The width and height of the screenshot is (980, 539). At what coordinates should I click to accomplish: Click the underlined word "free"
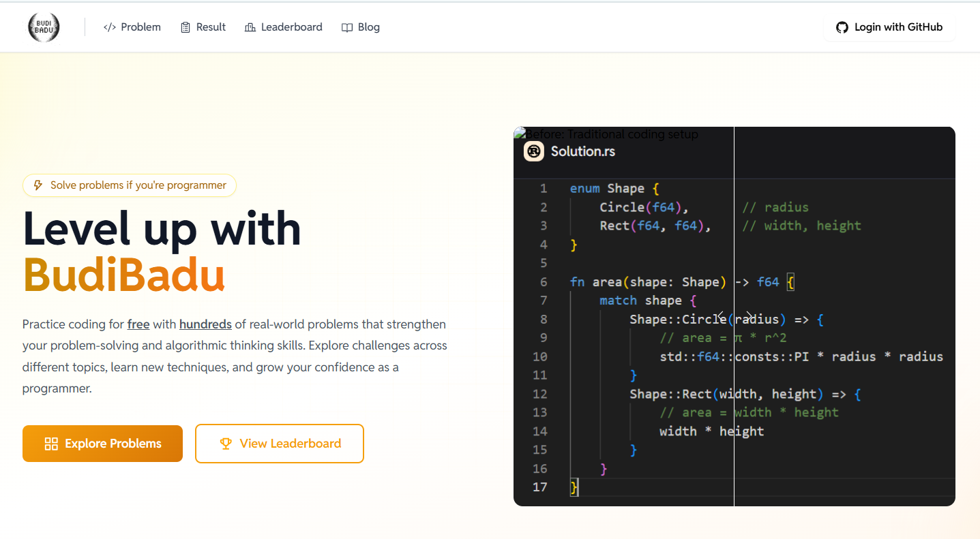tap(138, 324)
